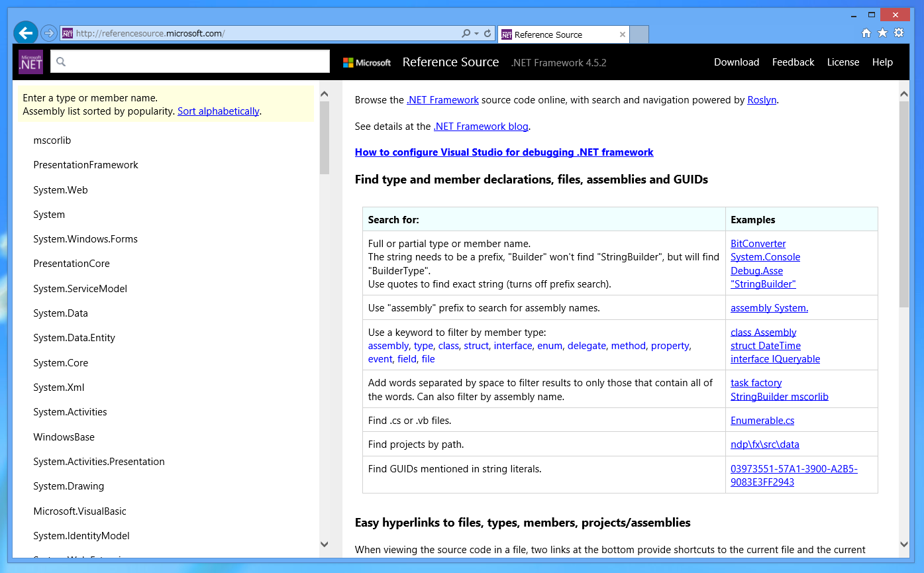This screenshot has width=924, height=573.
Task: Click Sort alphabetically link
Action: click(218, 111)
